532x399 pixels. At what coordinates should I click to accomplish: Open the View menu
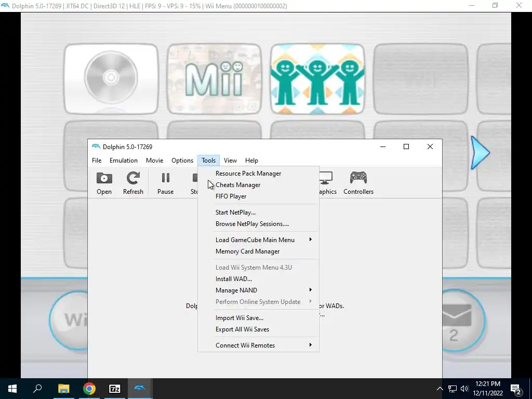click(230, 161)
